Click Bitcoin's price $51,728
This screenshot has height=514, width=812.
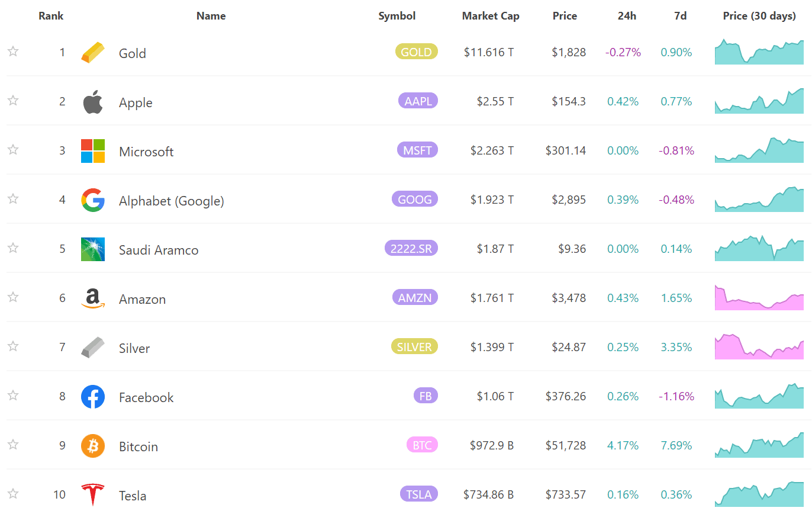(x=566, y=445)
